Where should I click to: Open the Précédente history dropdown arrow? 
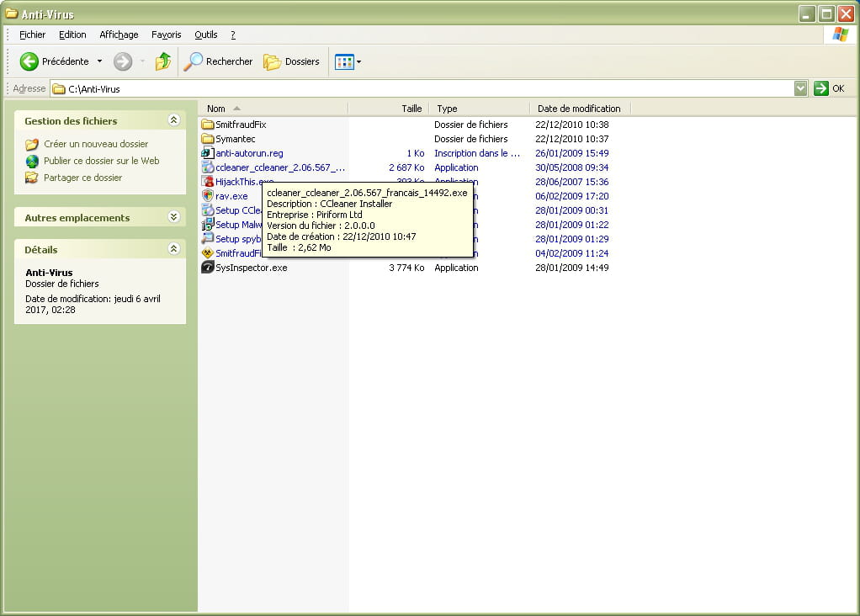pos(99,61)
